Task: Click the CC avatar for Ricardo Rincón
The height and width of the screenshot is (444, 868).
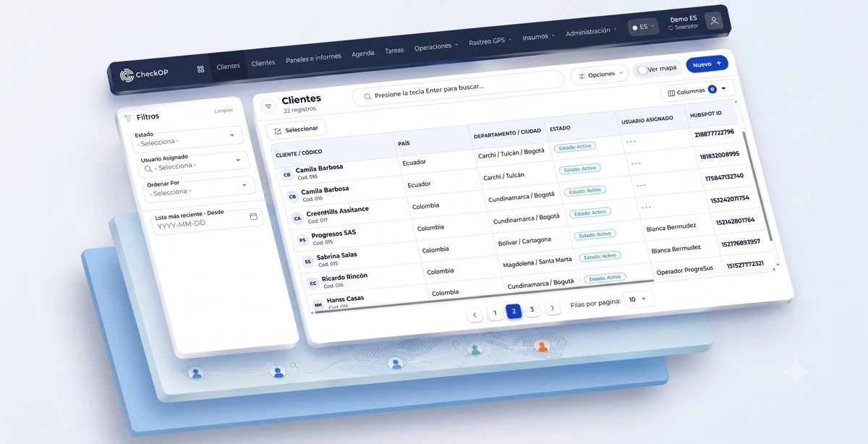Action: coord(312,283)
